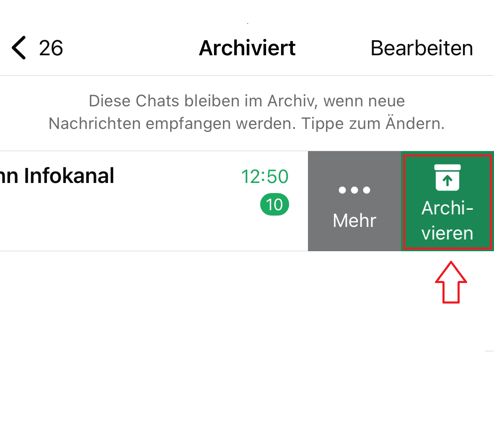Tap the back chevron arrow

click(19, 48)
